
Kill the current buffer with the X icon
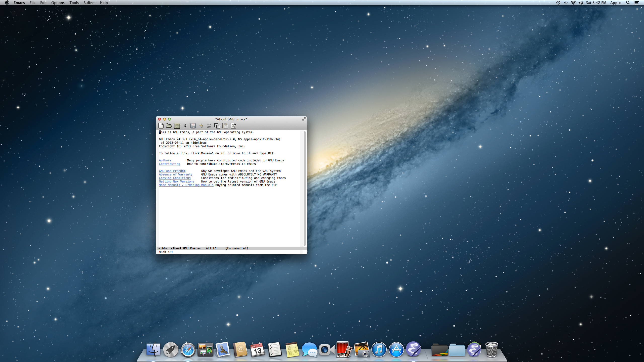click(x=185, y=126)
